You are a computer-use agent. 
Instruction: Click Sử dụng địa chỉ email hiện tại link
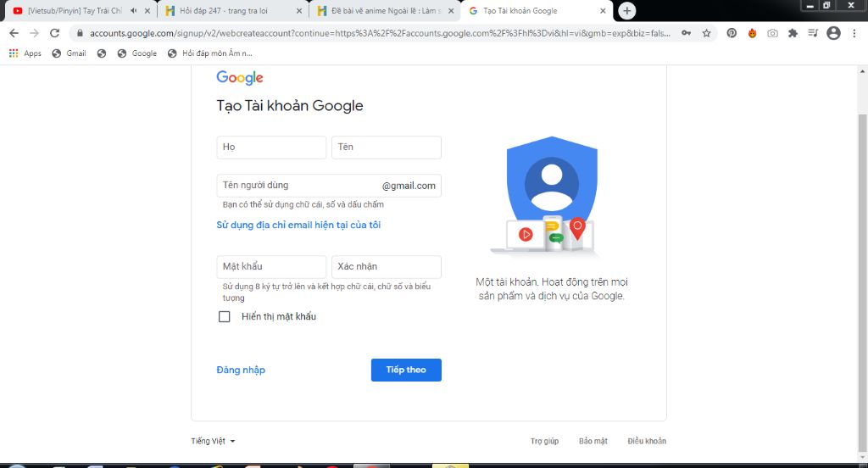[298, 225]
